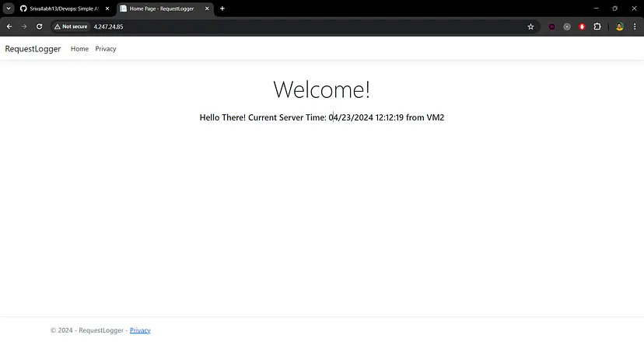Image resolution: width=644 pixels, height=342 pixels.
Task: Click the purple circle extension icon
Action: (x=552, y=26)
